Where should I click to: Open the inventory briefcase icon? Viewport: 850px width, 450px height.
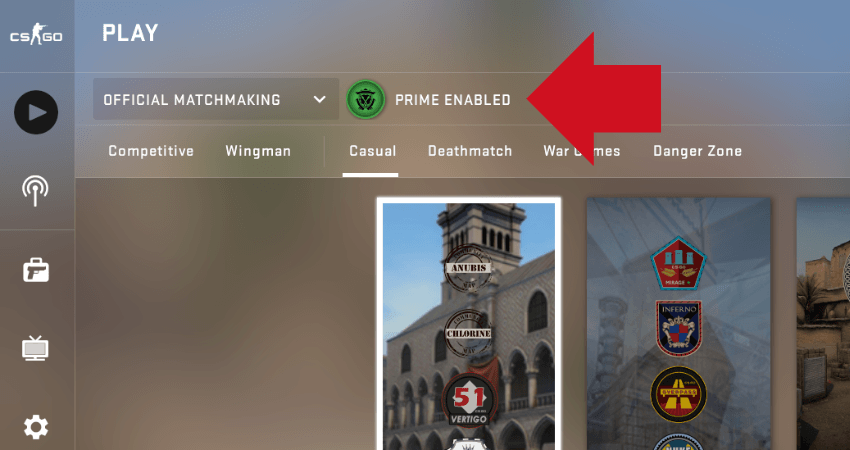(x=36, y=269)
